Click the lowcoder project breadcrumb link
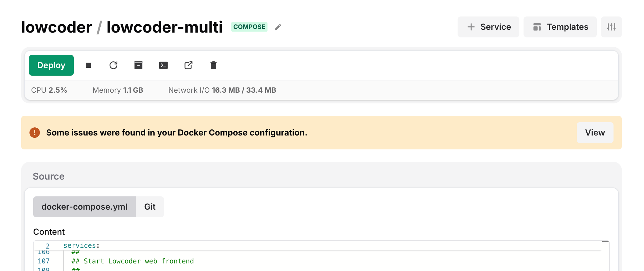Viewport: 644px width, 271px height. [x=56, y=27]
